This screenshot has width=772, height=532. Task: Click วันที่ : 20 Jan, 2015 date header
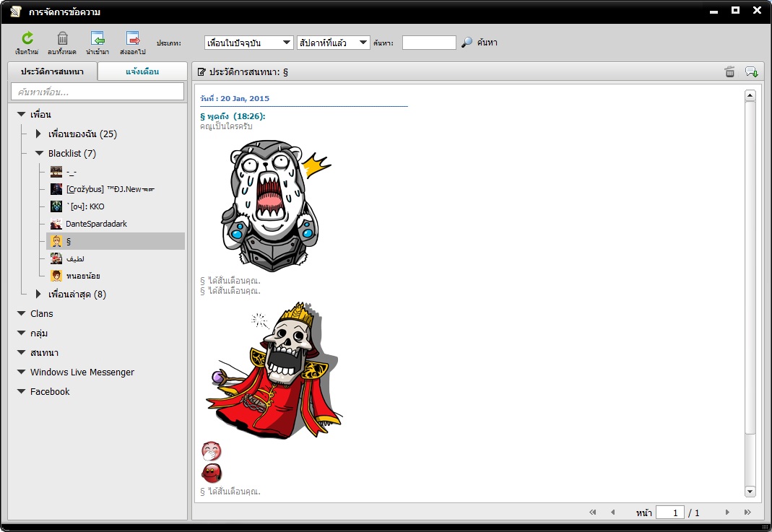click(x=235, y=98)
